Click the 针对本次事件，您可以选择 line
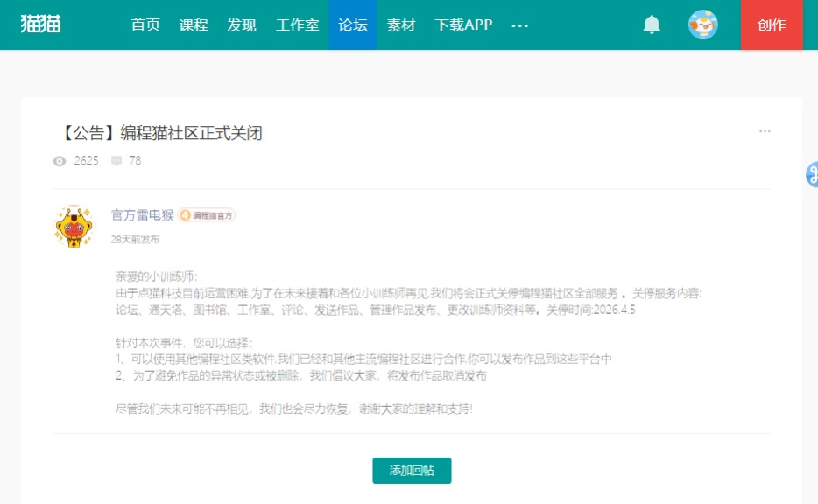 [x=184, y=343]
